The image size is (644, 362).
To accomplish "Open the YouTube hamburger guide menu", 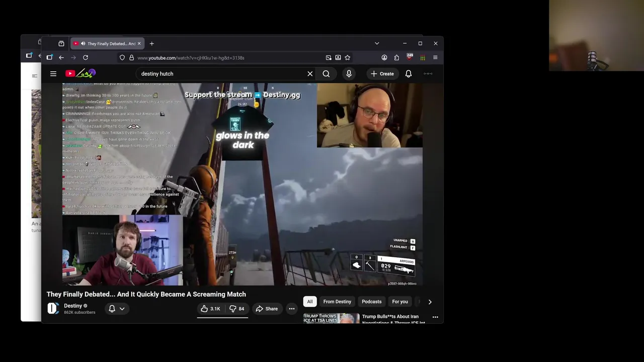I will coord(53,74).
